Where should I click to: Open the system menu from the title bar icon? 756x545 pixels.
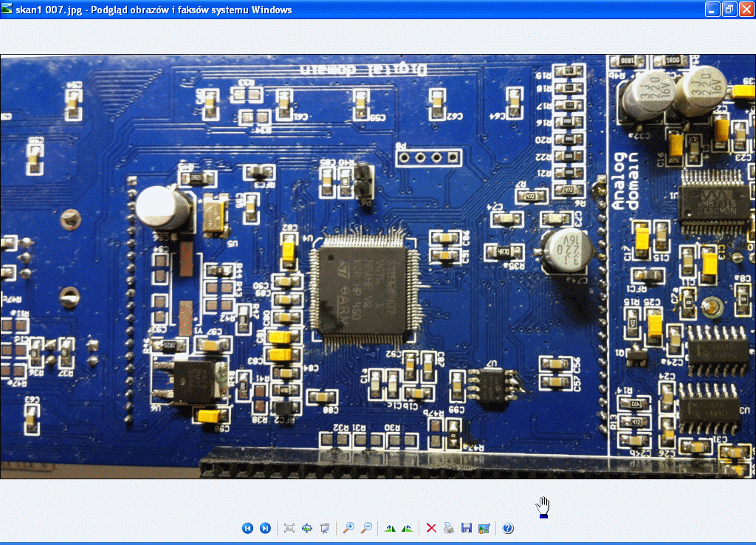click(x=7, y=9)
